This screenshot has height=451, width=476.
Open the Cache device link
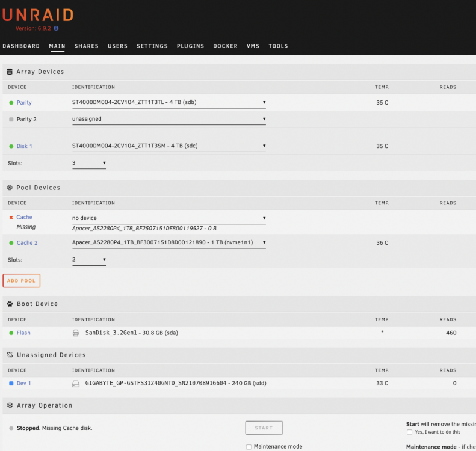click(24, 217)
